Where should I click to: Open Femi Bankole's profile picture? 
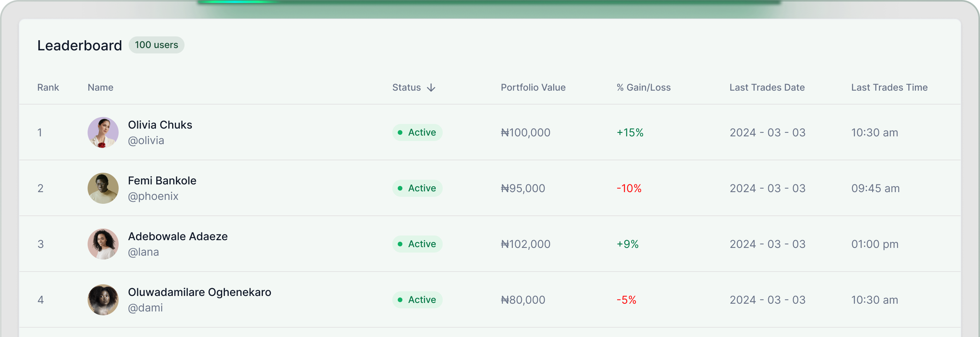pyautogui.click(x=103, y=188)
